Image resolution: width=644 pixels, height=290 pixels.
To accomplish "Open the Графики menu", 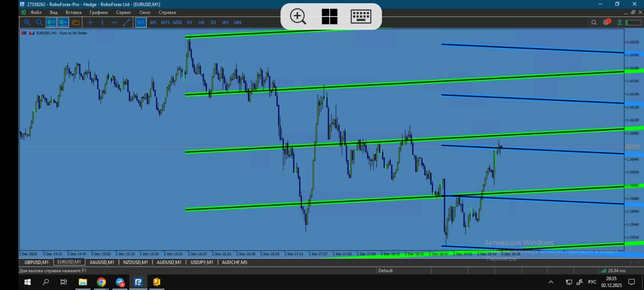I will pos(99,12).
